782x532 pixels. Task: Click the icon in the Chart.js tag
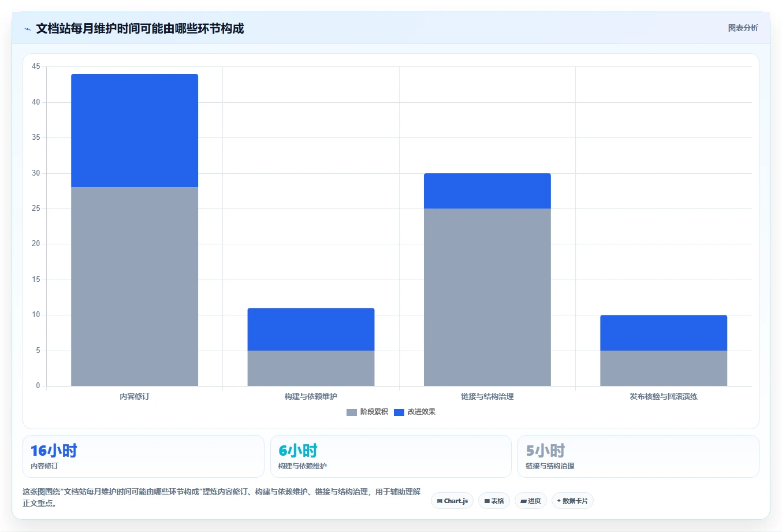pos(440,501)
